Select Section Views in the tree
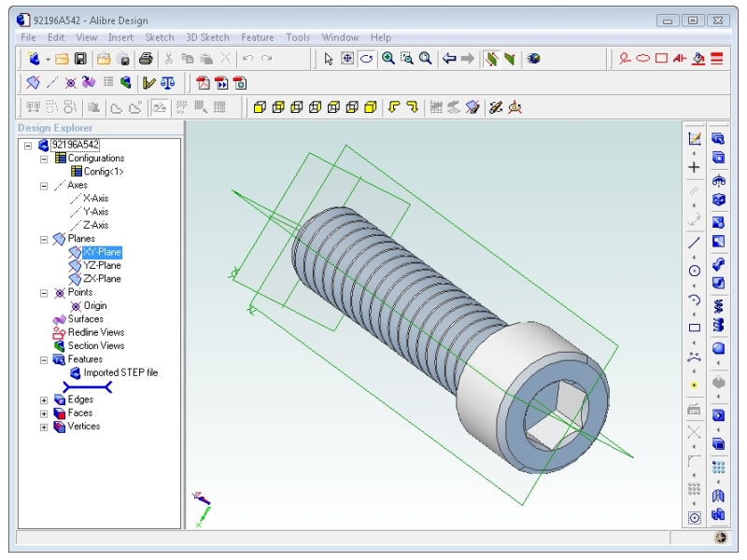747x560 pixels. click(x=96, y=345)
